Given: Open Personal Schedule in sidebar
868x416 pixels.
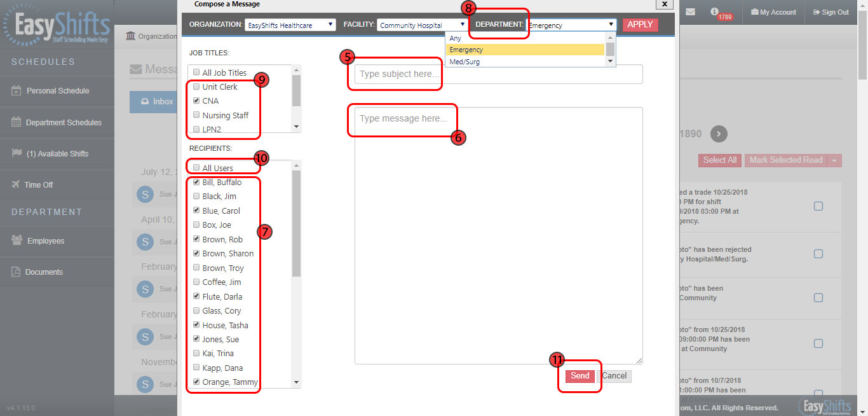Looking at the screenshot, I should coord(57,91).
